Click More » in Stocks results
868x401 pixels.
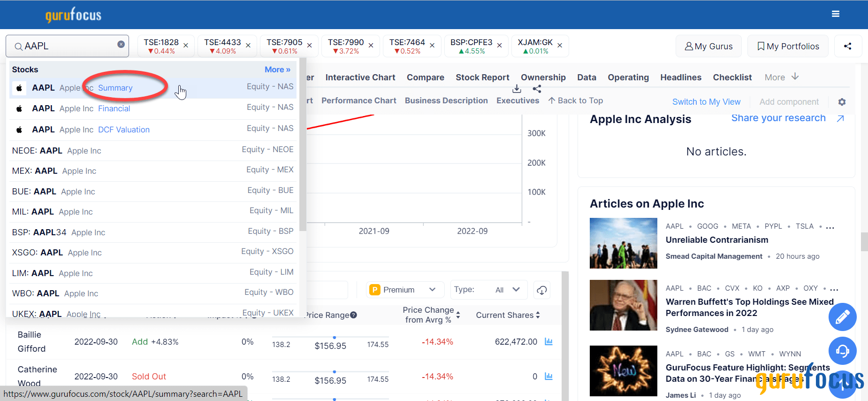[277, 69]
